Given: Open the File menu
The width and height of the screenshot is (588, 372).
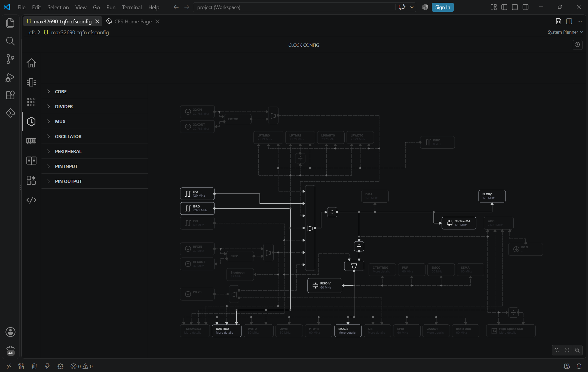Looking at the screenshot, I should 22,7.
